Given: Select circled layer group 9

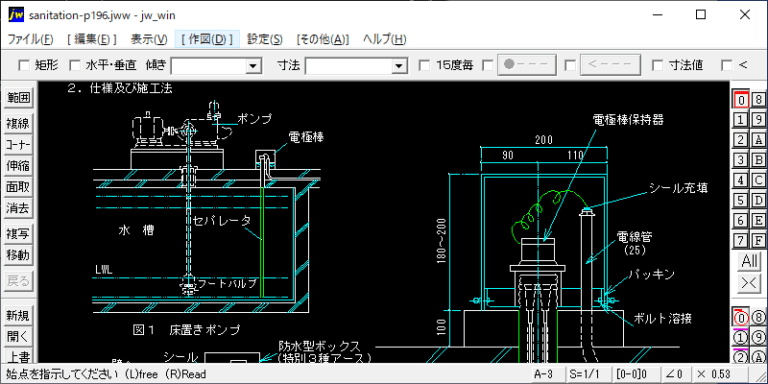Looking at the screenshot, I should [759, 337].
